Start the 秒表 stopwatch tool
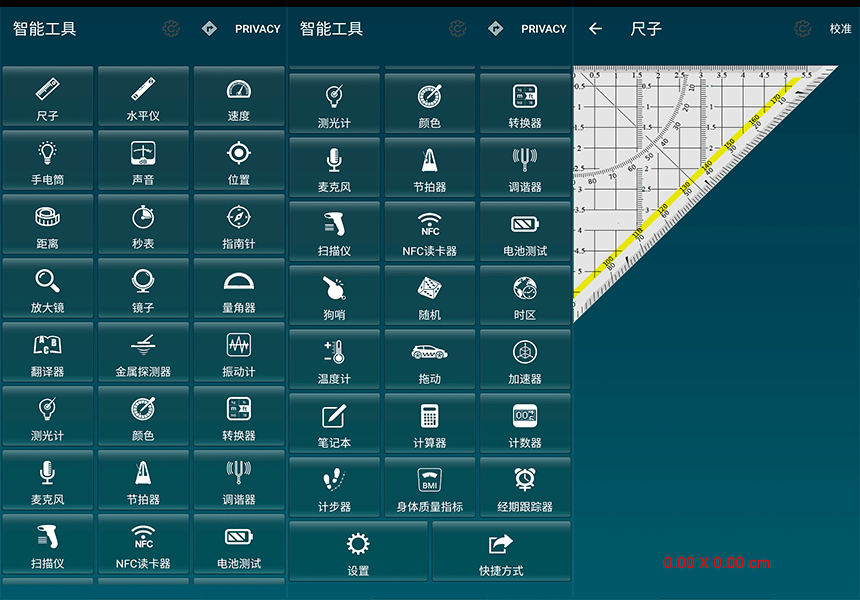 (x=143, y=225)
